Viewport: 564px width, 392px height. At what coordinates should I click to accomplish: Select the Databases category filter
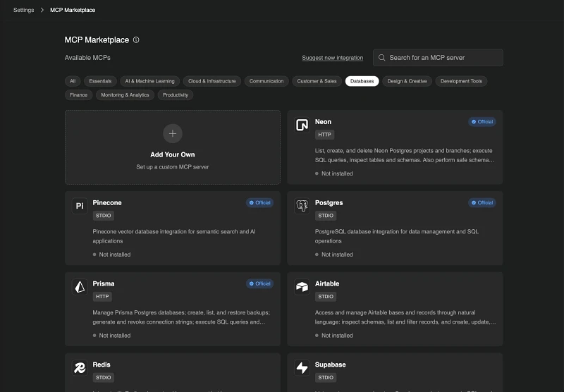click(x=362, y=81)
